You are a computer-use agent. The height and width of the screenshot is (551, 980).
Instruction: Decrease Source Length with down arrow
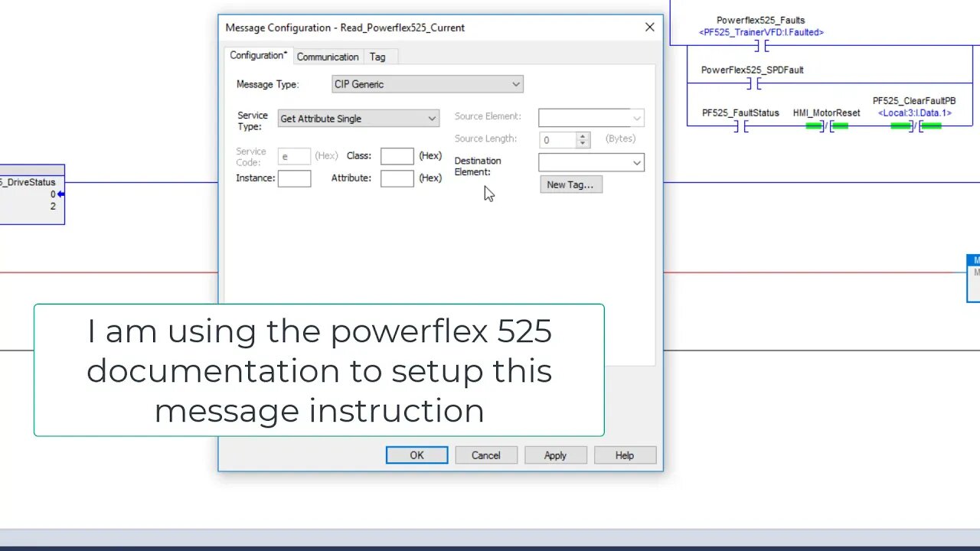point(583,144)
